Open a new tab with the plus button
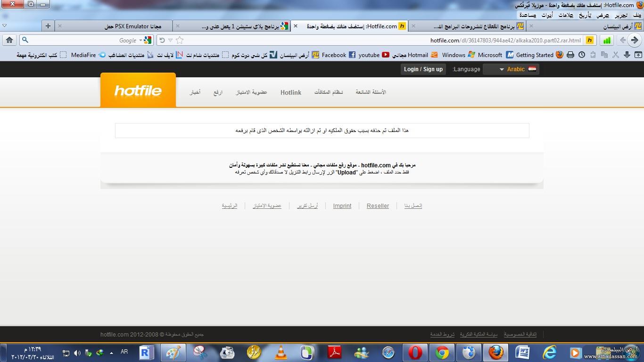This screenshot has height=362, width=644. [x=48, y=26]
